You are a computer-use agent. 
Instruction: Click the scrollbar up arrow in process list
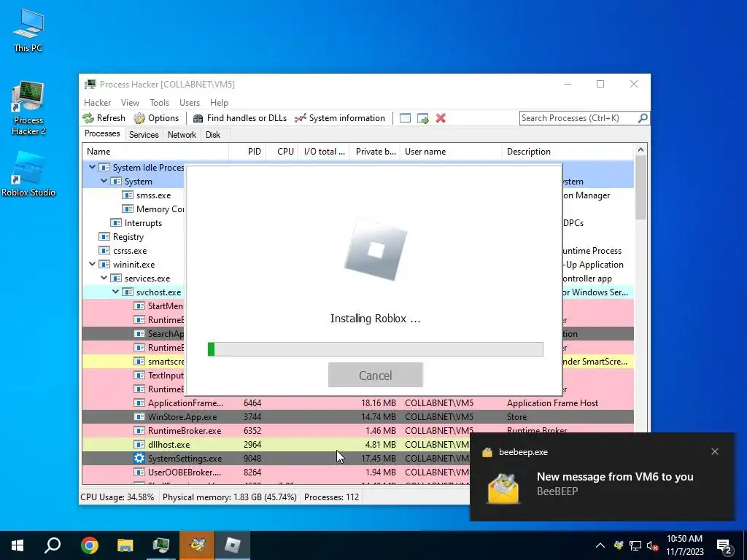(x=640, y=149)
